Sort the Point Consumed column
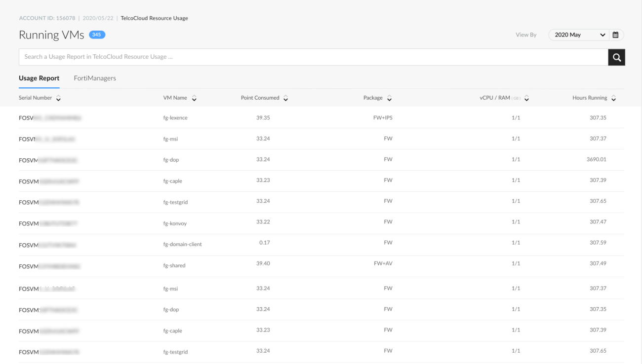This screenshot has width=642, height=364. (285, 98)
